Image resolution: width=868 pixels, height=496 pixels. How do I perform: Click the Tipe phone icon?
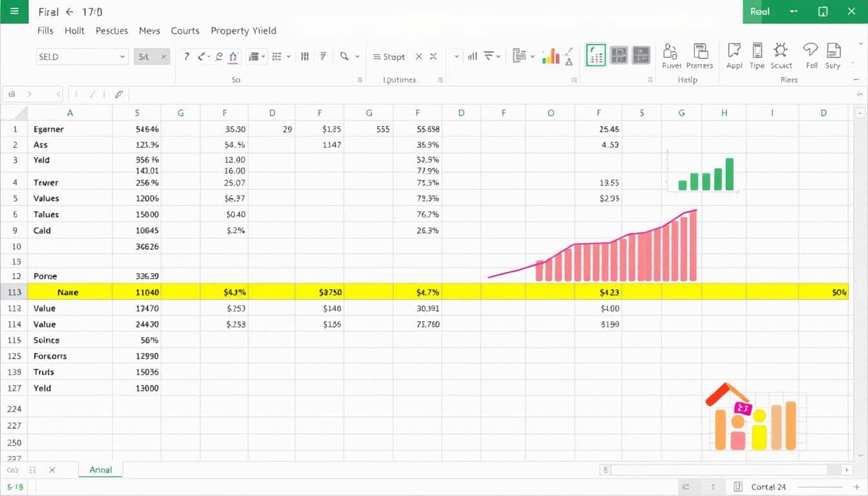click(x=757, y=51)
